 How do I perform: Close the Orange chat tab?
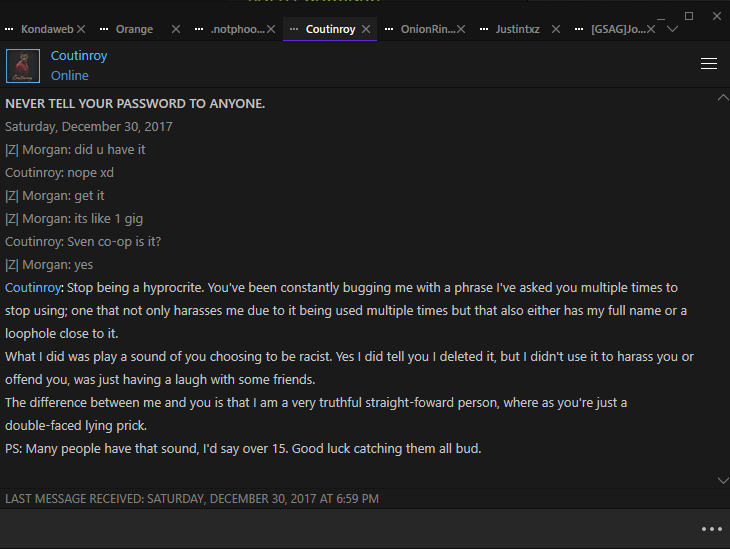click(176, 29)
